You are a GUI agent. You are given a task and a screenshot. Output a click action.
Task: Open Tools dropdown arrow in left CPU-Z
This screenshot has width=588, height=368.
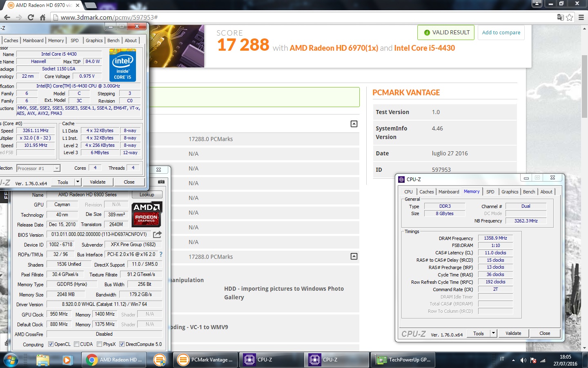click(x=78, y=182)
